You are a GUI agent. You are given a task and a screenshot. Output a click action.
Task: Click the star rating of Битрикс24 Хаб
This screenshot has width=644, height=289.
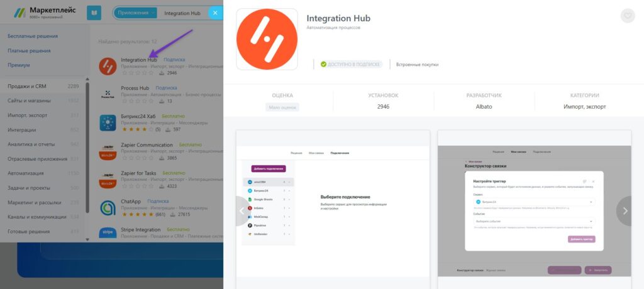click(x=138, y=129)
